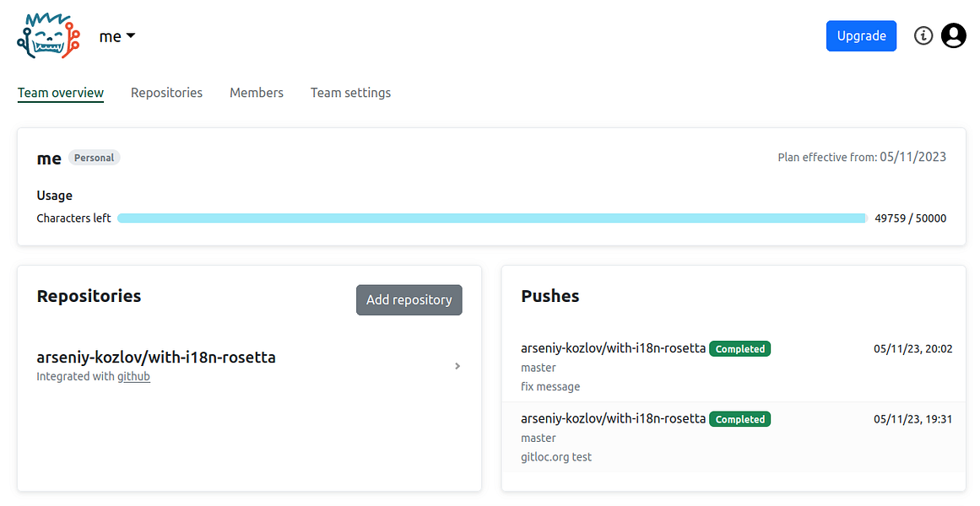Open the Repositories tab
The image size is (980, 506).
[x=166, y=93]
